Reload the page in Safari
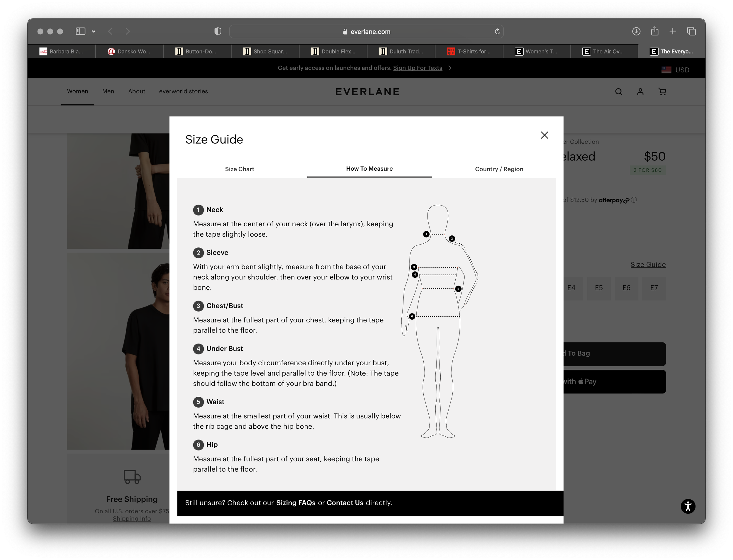The width and height of the screenshot is (733, 560). pyautogui.click(x=497, y=31)
